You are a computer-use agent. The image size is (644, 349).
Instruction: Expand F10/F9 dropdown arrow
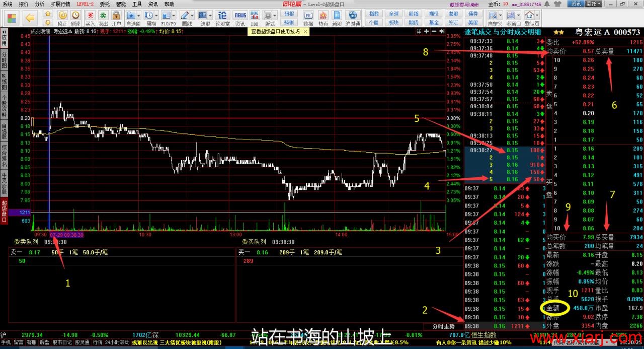[174, 16]
